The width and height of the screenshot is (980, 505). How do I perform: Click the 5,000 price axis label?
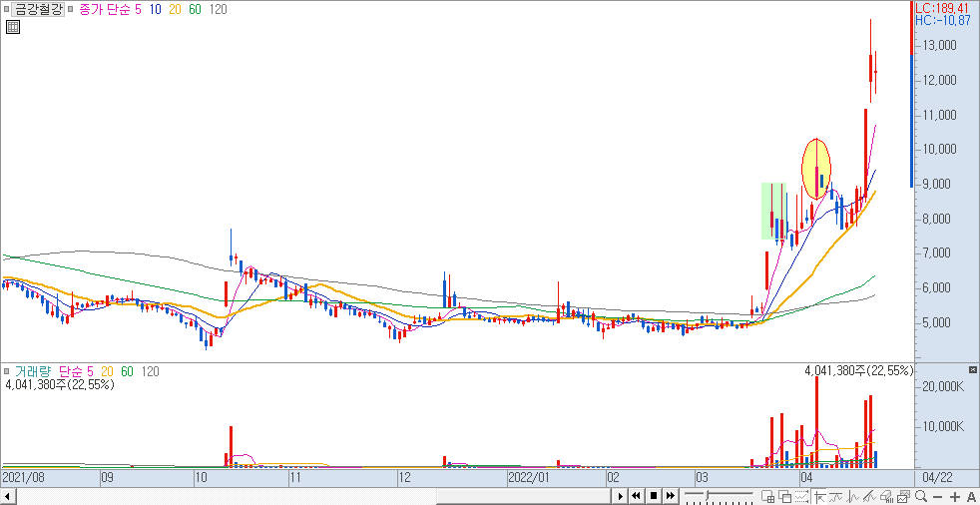pyautogui.click(x=939, y=323)
